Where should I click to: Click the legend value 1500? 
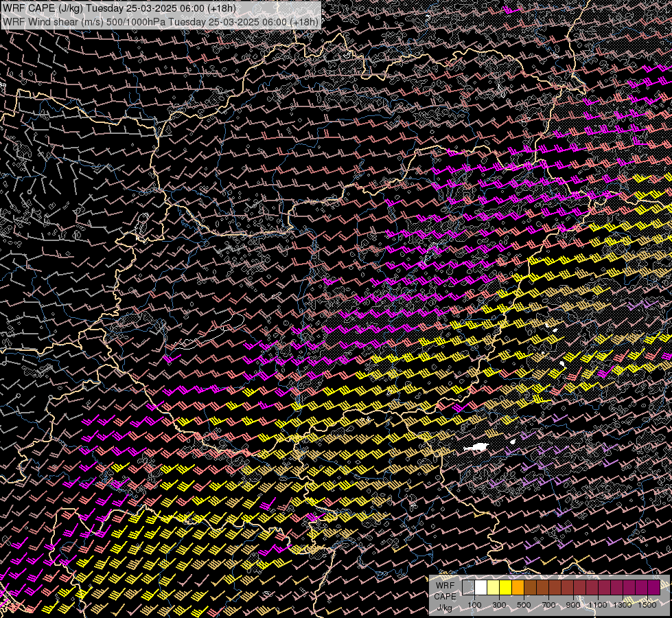(647, 605)
